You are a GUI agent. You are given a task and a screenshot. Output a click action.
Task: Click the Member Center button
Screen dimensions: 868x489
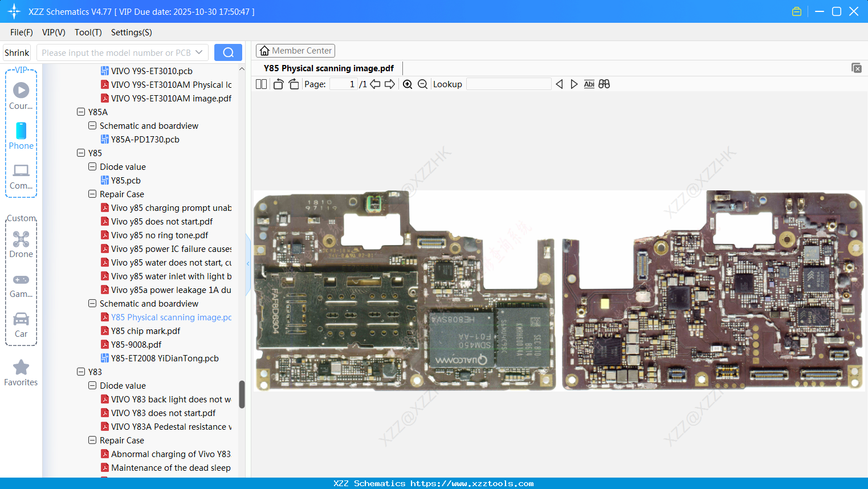[x=295, y=50]
